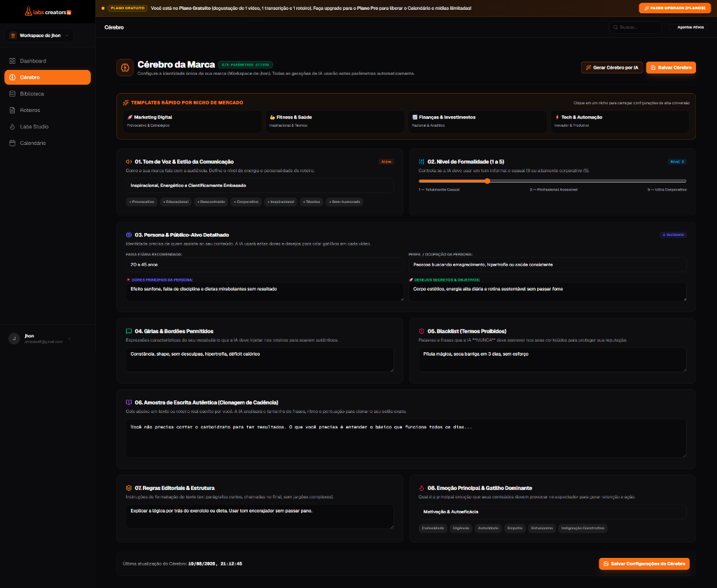Click the target icon of section 03
The width and height of the screenshot is (717, 588).
point(129,235)
